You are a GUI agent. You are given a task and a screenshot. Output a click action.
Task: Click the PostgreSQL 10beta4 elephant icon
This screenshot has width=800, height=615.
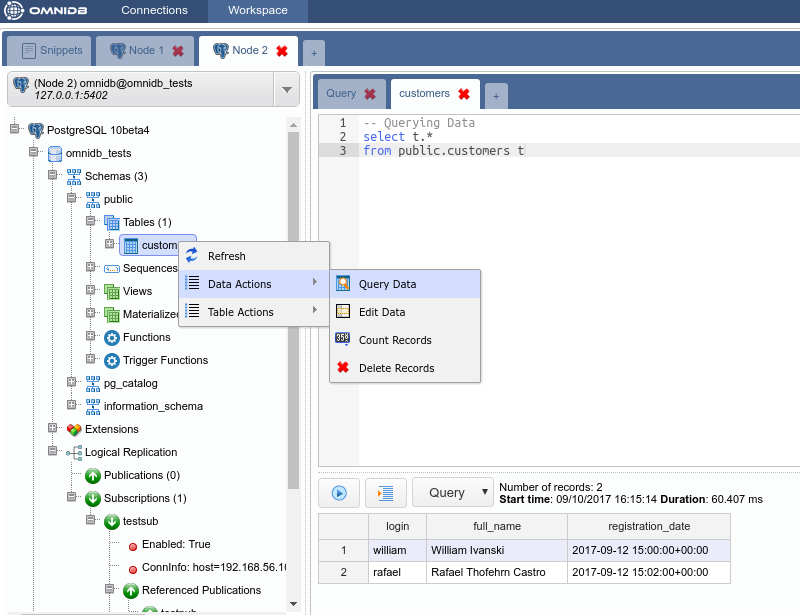point(36,130)
